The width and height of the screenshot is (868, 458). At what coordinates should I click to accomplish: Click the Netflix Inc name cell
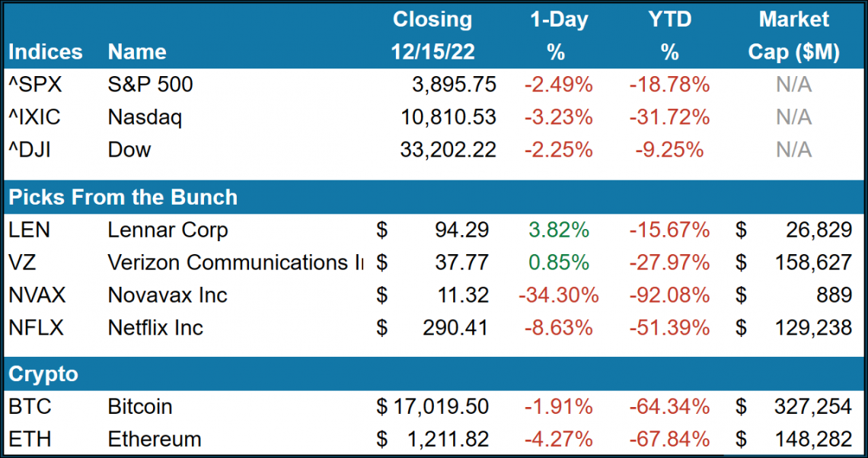pos(155,328)
